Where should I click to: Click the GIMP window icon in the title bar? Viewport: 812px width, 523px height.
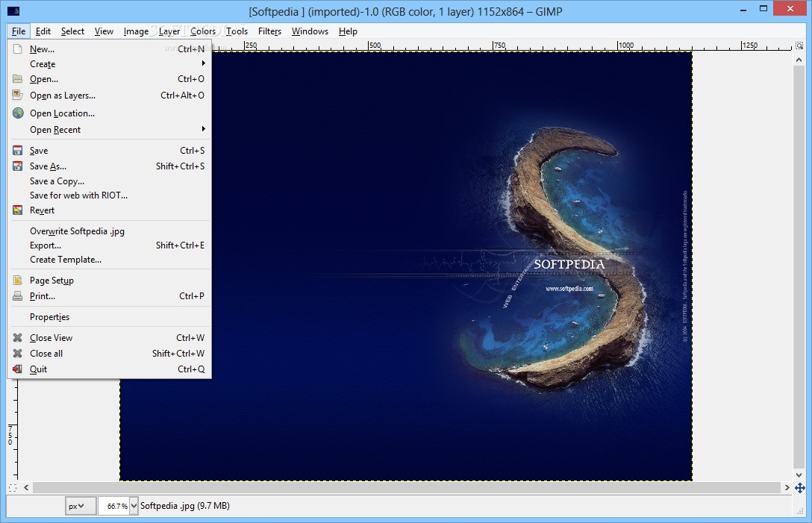click(13, 11)
